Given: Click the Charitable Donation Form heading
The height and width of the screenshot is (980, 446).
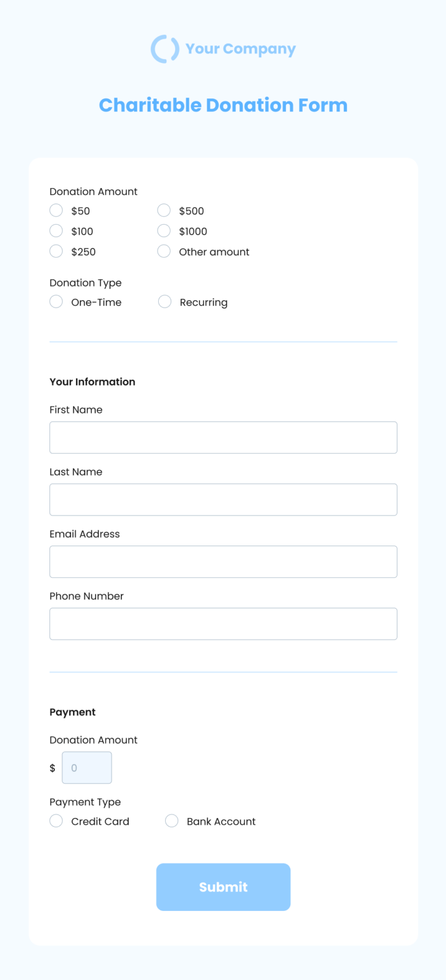Looking at the screenshot, I should pyautogui.click(x=223, y=105).
